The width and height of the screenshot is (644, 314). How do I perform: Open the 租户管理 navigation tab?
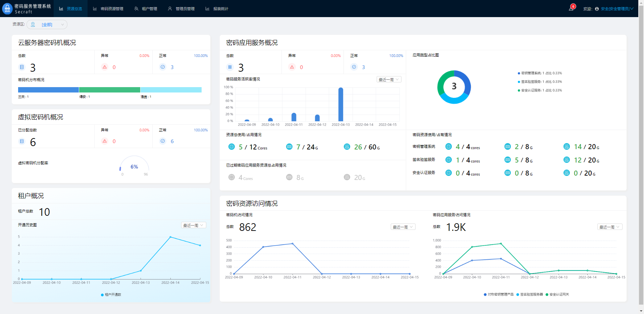click(146, 9)
